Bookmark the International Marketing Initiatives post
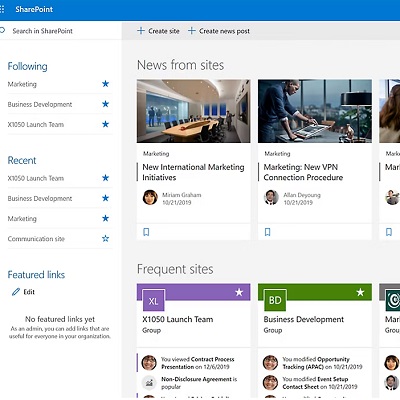 pos(146,232)
